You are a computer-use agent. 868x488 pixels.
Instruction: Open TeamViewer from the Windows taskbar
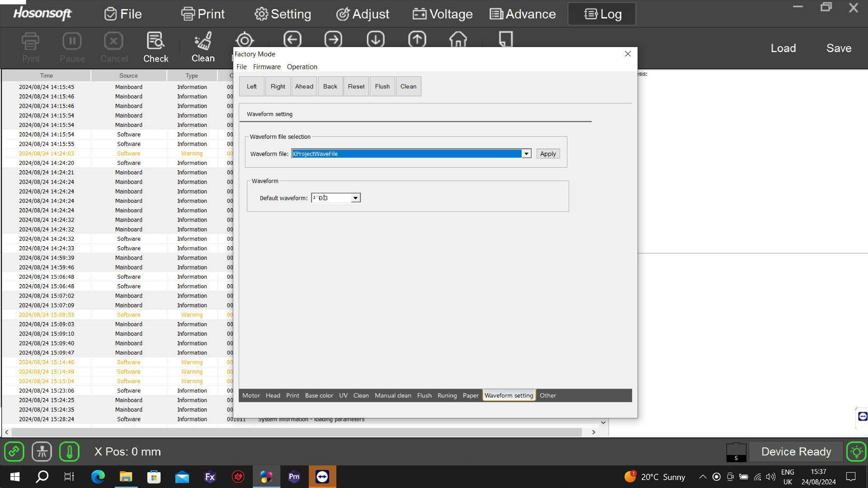[322, 476]
